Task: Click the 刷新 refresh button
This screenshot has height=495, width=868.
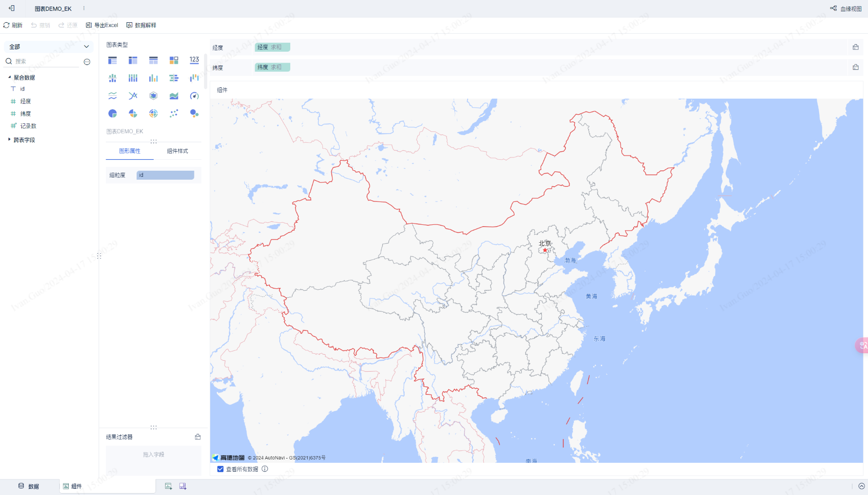Action: (x=13, y=25)
